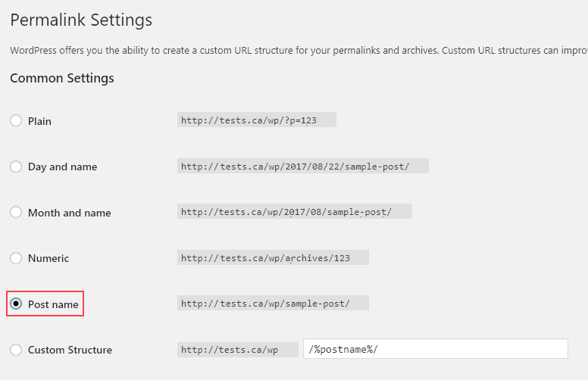Image resolution: width=588 pixels, height=380 pixels.
Task: Enable the Numeric permalink radio button
Action: pyautogui.click(x=16, y=258)
